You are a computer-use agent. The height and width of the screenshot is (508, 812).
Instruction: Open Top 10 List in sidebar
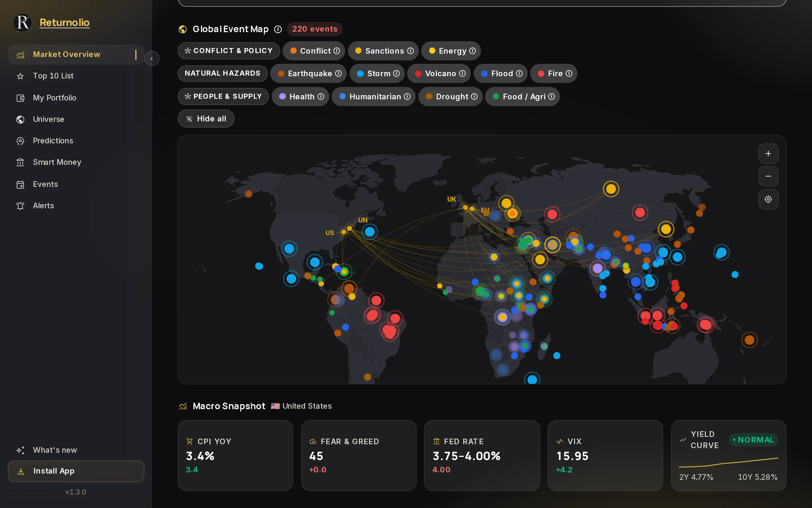click(x=76, y=76)
